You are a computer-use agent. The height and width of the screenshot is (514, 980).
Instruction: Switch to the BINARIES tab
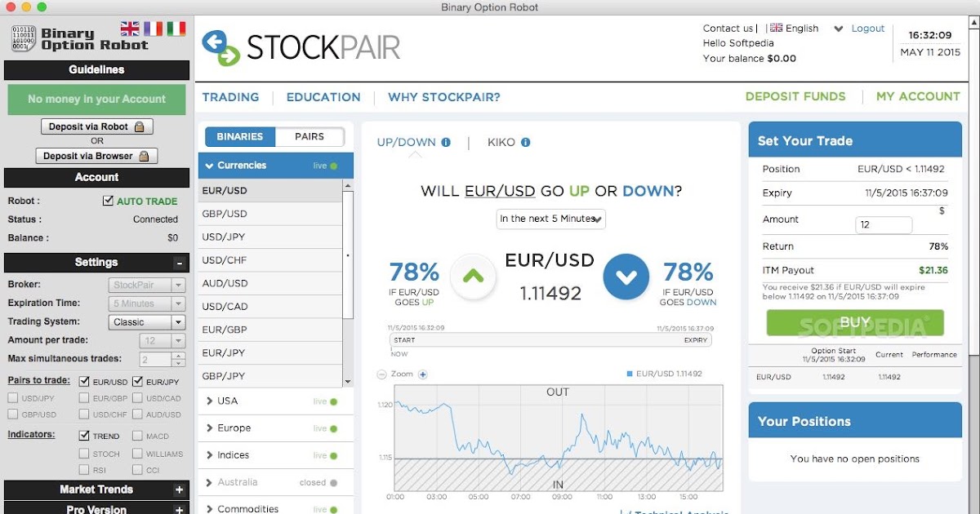coord(240,137)
